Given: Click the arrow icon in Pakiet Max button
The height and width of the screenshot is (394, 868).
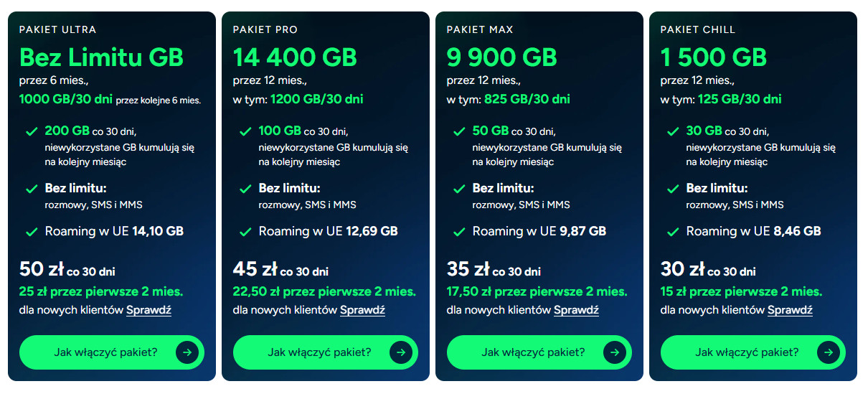Looking at the screenshot, I should 614,352.
